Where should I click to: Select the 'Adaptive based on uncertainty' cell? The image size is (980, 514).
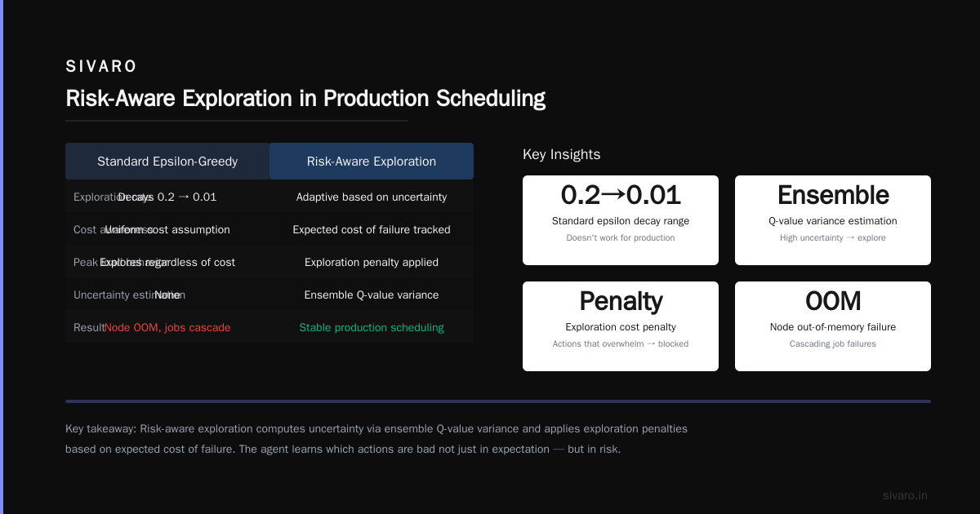(x=372, y=197)
